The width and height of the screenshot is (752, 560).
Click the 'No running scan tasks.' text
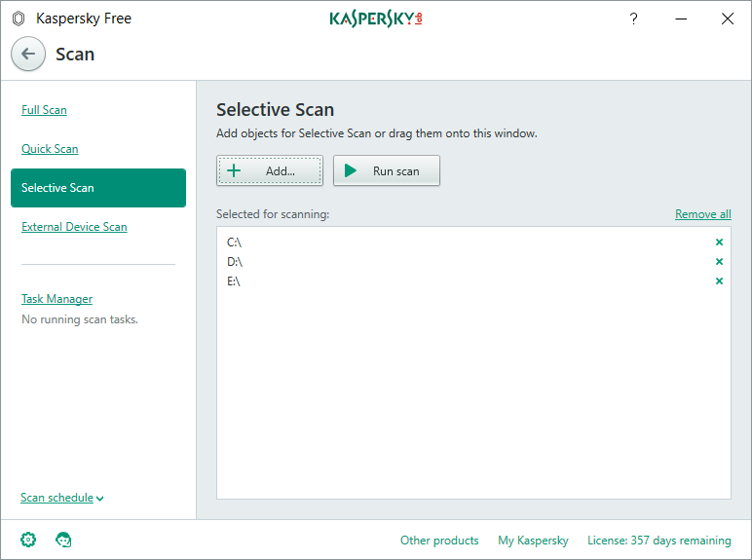pos(80,319)
